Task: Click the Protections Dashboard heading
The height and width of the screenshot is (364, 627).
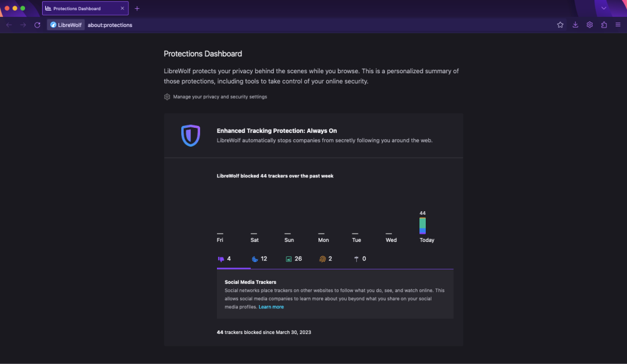Action: click(203, 53)
